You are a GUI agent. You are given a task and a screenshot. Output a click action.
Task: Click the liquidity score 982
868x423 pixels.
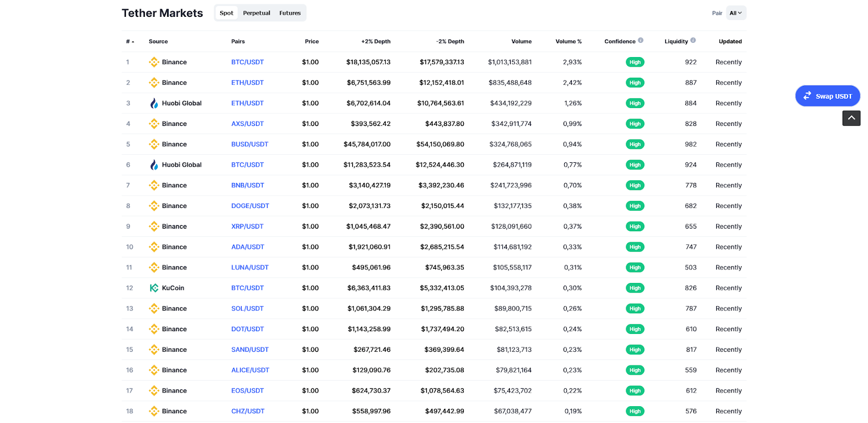click(x=691, y=144)
